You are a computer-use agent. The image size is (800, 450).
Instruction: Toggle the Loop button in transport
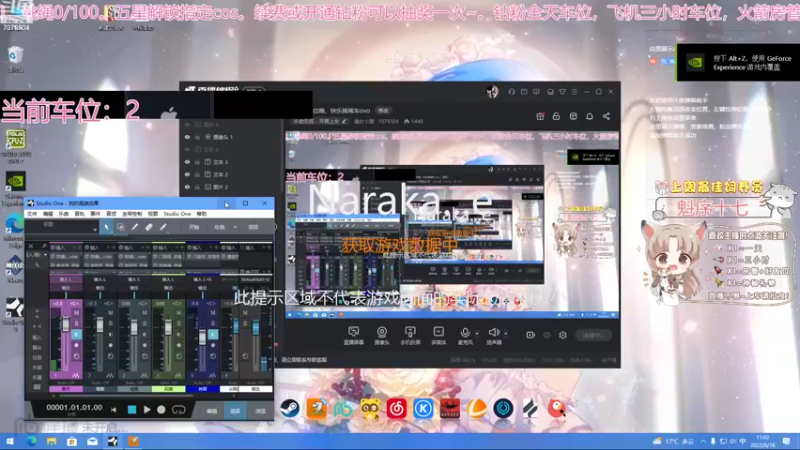[178, 410]
